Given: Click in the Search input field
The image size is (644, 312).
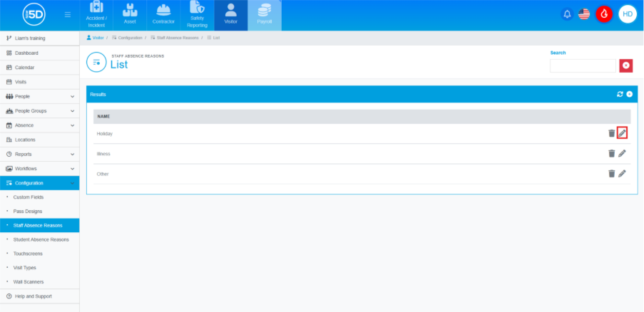Looking at the screenshot, I should click(x=582, y=66).
